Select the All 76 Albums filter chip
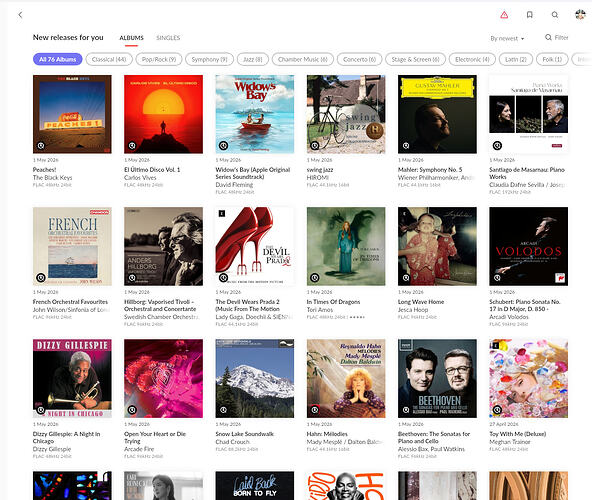 pos(57,59)
